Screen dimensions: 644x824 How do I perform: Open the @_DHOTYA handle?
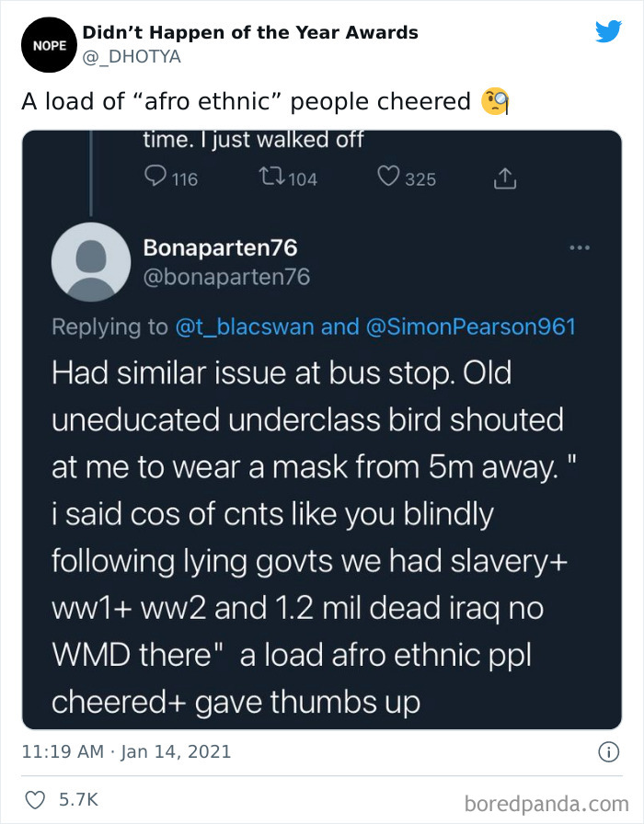pos(132,57)
